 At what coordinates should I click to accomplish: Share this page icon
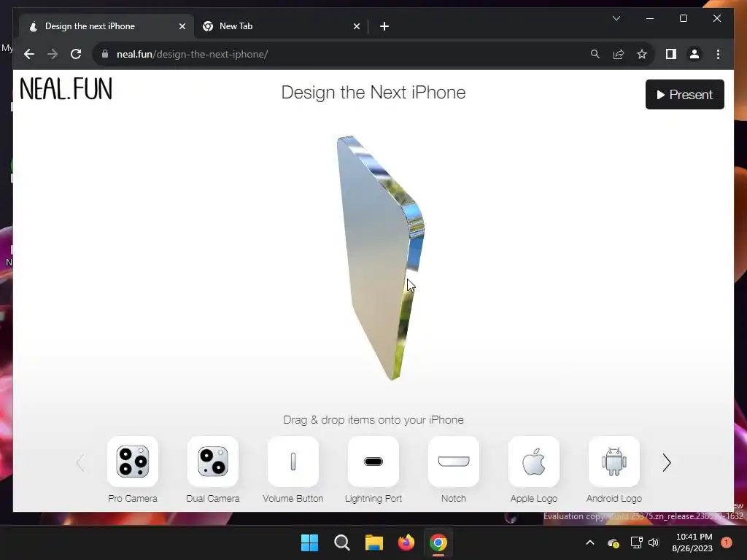619,54
